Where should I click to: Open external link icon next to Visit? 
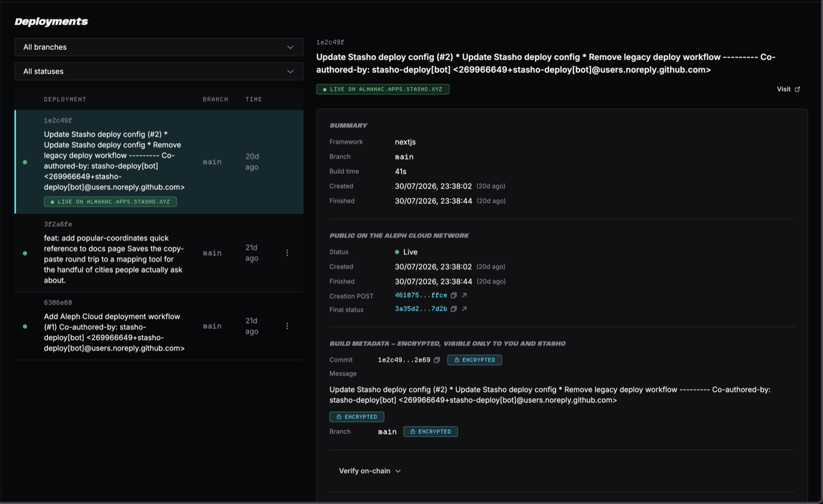point(797,89)
